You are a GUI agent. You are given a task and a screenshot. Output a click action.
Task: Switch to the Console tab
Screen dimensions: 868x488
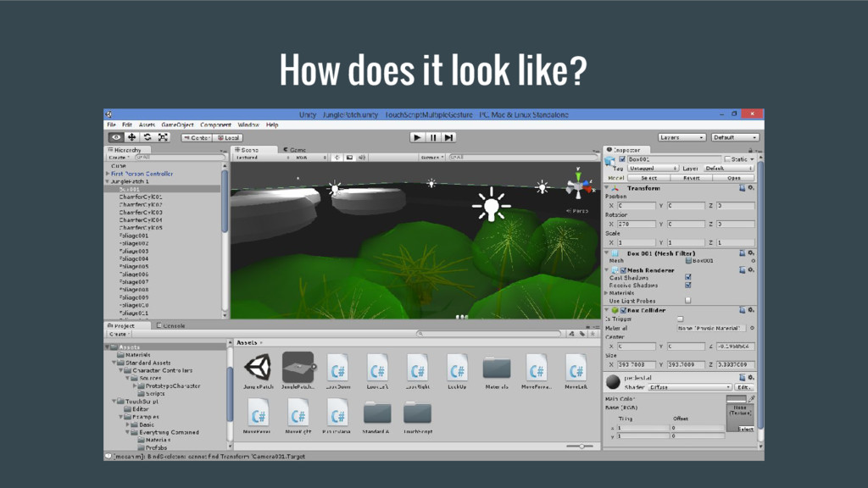(171, 326)
